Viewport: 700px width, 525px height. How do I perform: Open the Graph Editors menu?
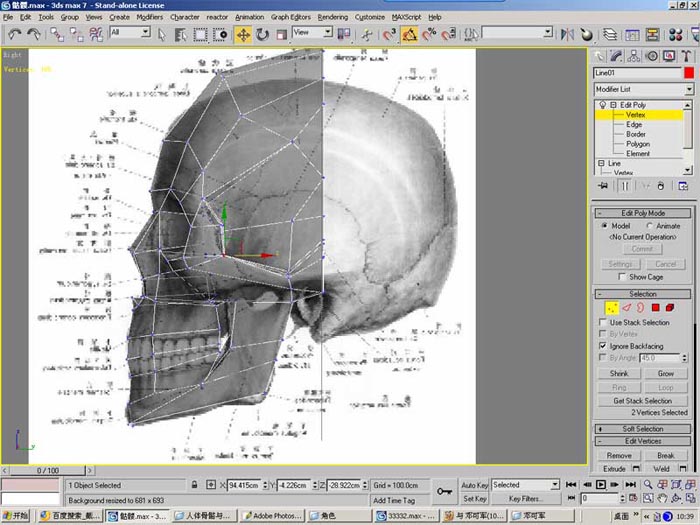pyautogui.click(x=291, y=17)
